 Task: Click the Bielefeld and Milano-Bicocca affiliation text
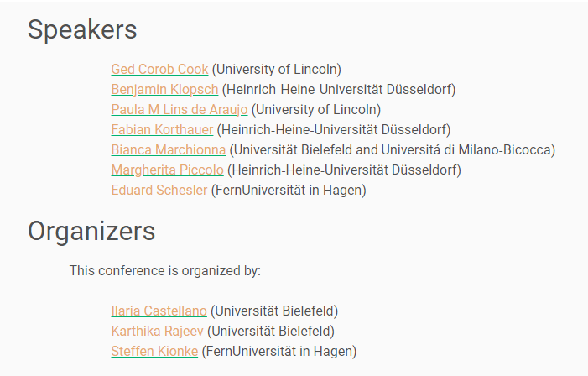click(393, 149)
